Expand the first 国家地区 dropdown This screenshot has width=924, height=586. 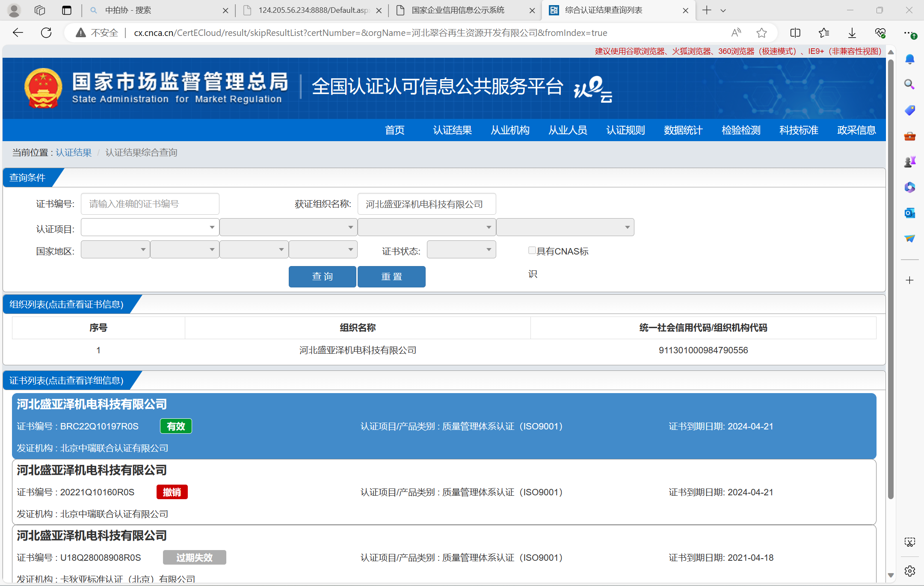115,249
